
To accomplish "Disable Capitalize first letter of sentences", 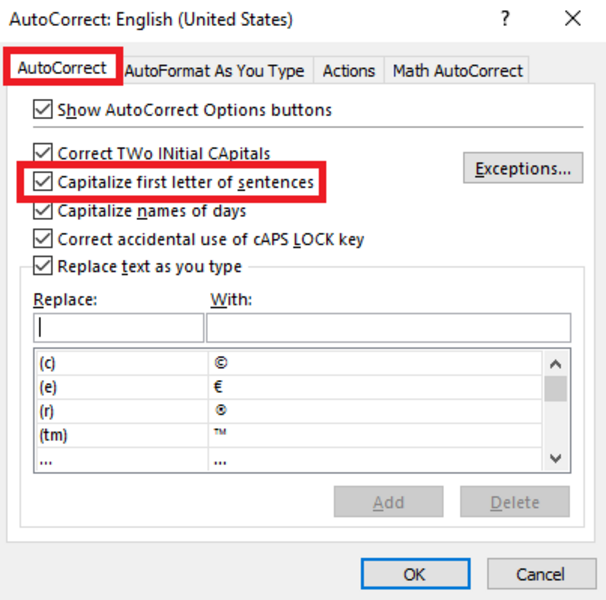I will (43, 182).
